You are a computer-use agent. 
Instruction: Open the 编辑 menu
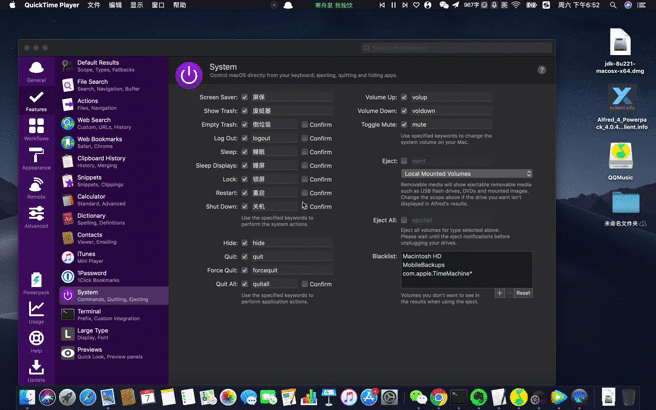(x=115, y=5)
